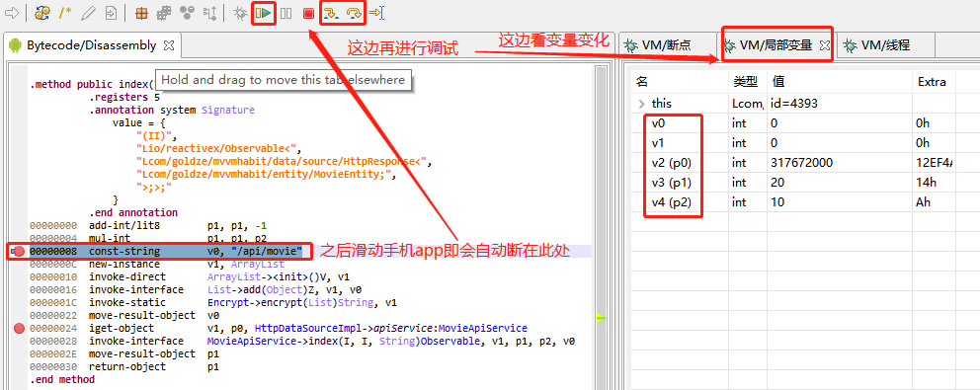The height and width of the screenshot is (390, 980).
Task: Toggle breakpoint at address 00000008
Action: tap(19, 251)
